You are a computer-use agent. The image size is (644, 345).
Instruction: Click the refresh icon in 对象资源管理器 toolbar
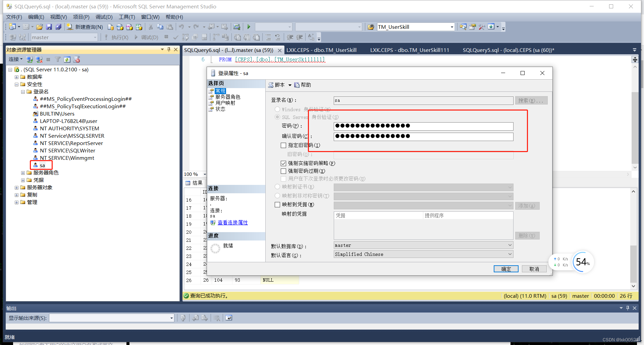pyautogui.click(x=67, y=59)
